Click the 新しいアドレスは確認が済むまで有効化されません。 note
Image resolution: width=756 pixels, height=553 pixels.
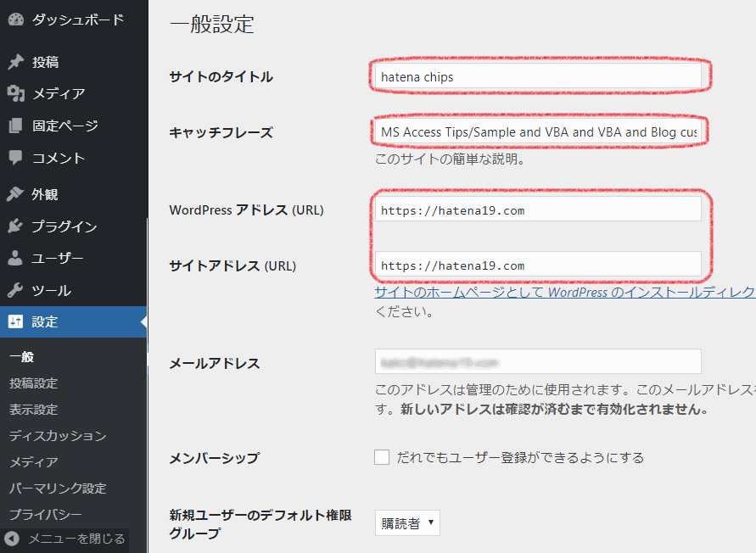pyautogui.click(x=556, y=410)
